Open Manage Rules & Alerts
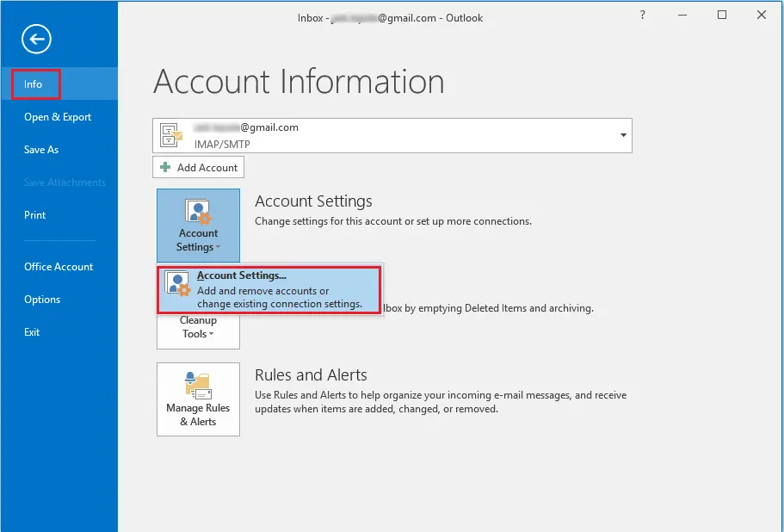This screenshot has width=784, height=532. tap(198, 399)
